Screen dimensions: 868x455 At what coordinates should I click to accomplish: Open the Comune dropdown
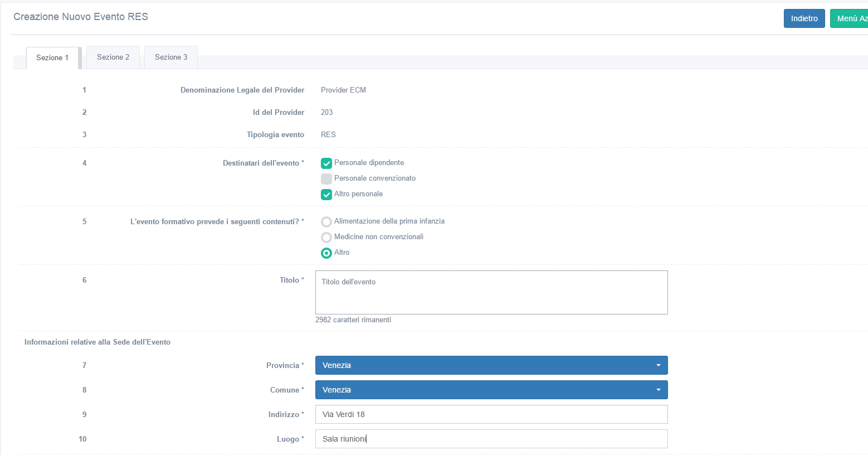(491, 390)
